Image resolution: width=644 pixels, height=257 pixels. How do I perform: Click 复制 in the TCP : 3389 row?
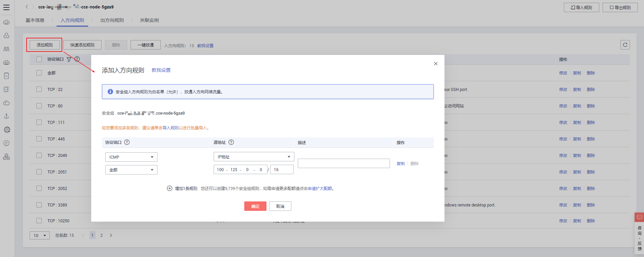point(577,205)
